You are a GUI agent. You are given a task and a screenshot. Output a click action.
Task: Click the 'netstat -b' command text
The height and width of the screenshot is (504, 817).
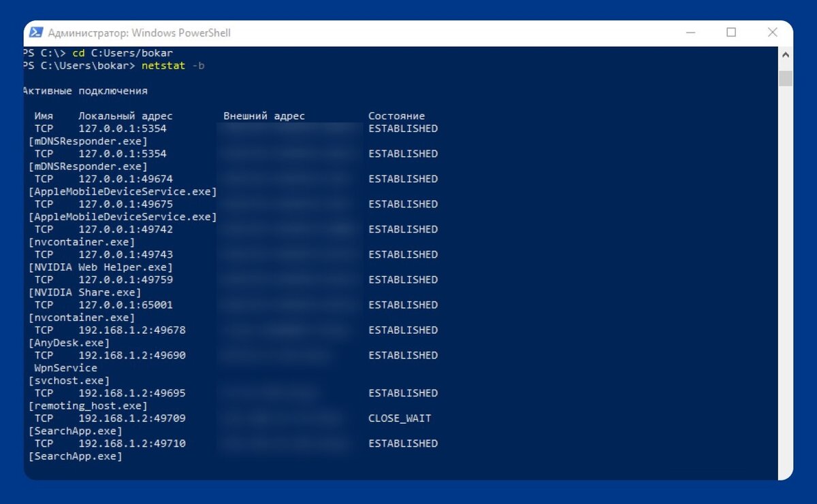click(173, 66)
